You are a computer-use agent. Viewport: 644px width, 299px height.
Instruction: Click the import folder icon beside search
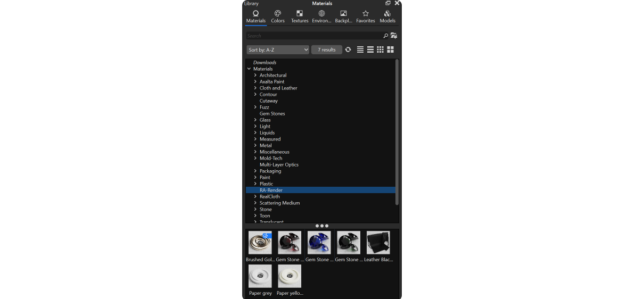point(394,36)
